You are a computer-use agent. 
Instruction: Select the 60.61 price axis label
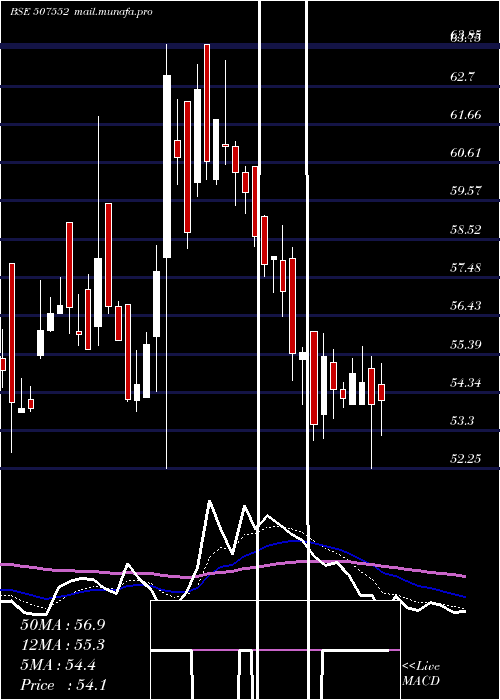(466, 153)
